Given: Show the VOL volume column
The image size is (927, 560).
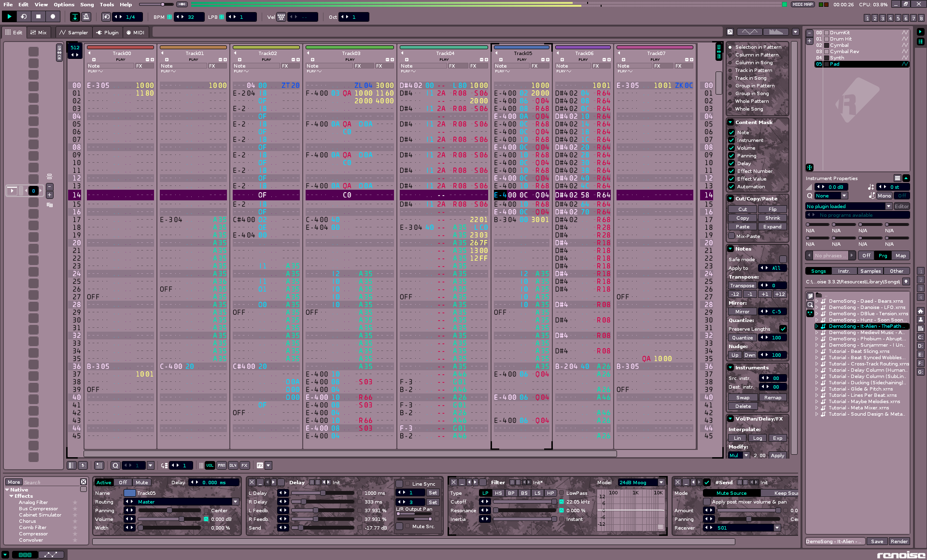Looking at the screenshot, I should (210, 465).
